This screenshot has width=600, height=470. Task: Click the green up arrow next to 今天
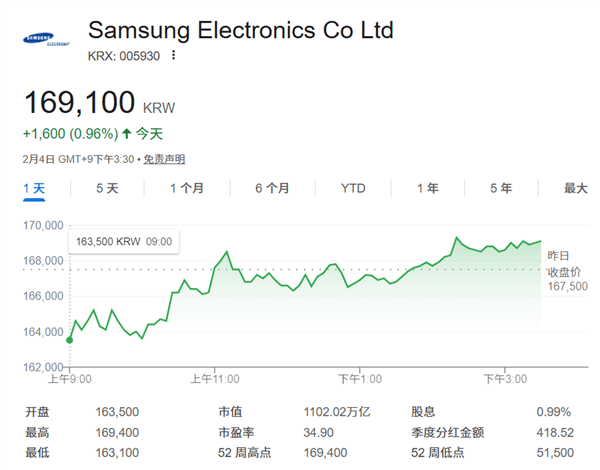pos(127,133)
